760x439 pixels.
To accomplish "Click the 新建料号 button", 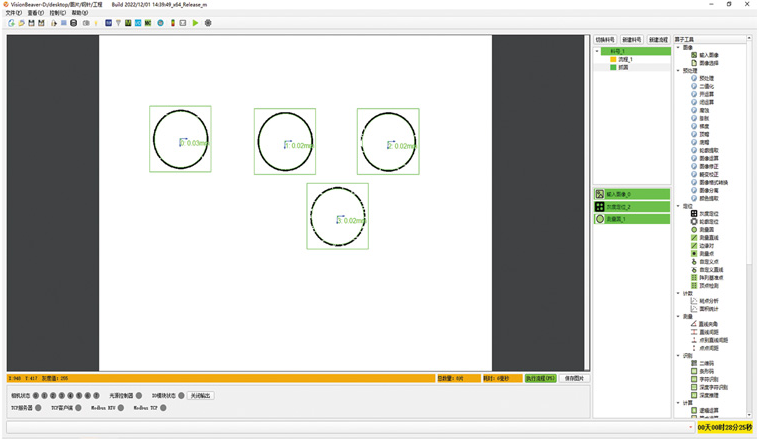I will tap(632, 39).
